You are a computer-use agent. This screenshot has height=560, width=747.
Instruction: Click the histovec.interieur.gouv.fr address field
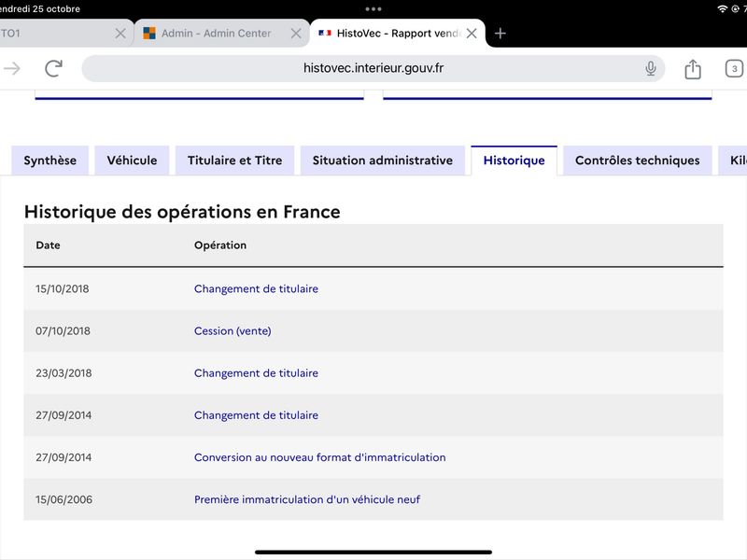[x=373, y=68]
